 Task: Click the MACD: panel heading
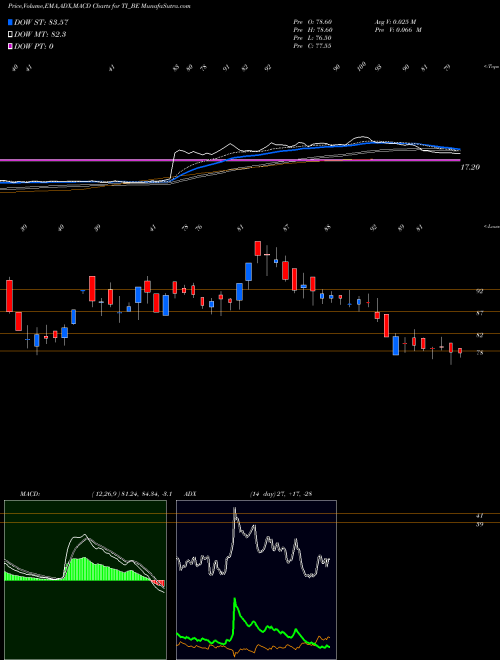coord(29,494)
